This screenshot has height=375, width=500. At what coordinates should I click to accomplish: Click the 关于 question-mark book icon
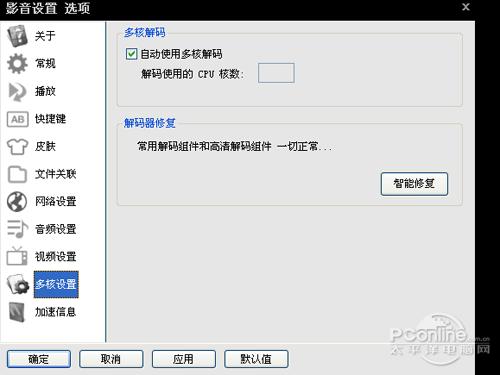[17, 35]
